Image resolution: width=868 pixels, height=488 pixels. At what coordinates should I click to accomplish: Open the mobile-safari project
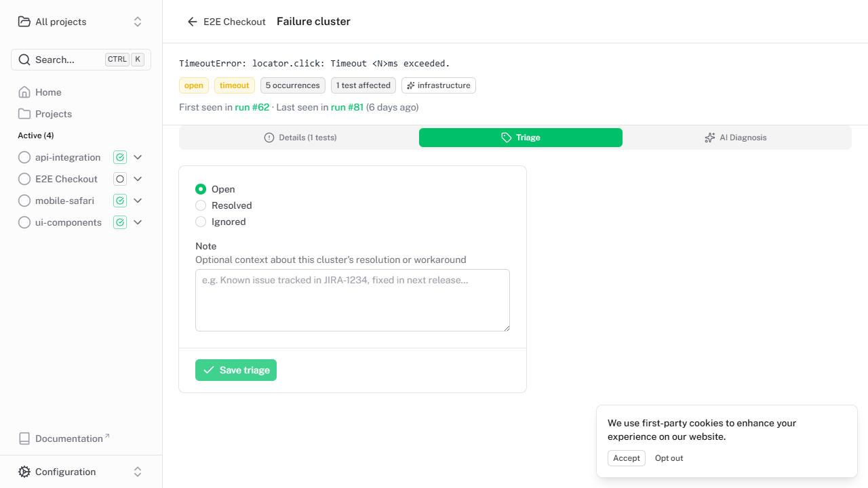click(64, 201)
